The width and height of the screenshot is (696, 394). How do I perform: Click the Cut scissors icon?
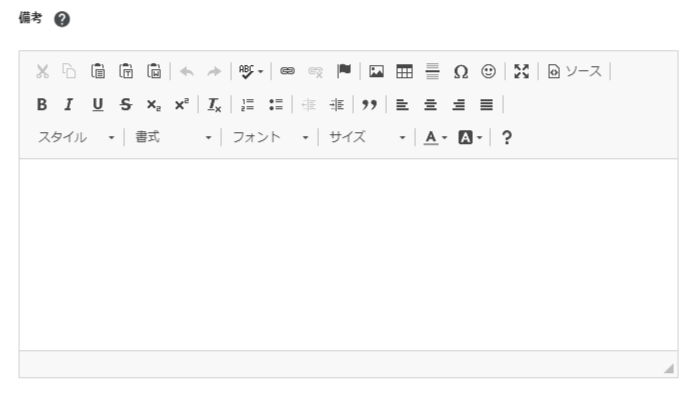pos(42,71)
